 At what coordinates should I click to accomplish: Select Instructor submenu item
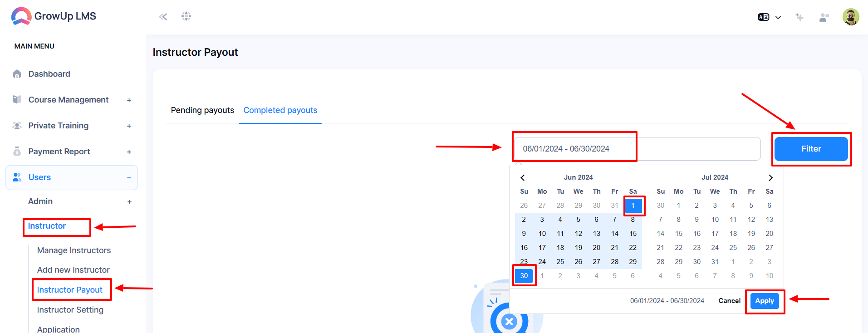(47, 226)
